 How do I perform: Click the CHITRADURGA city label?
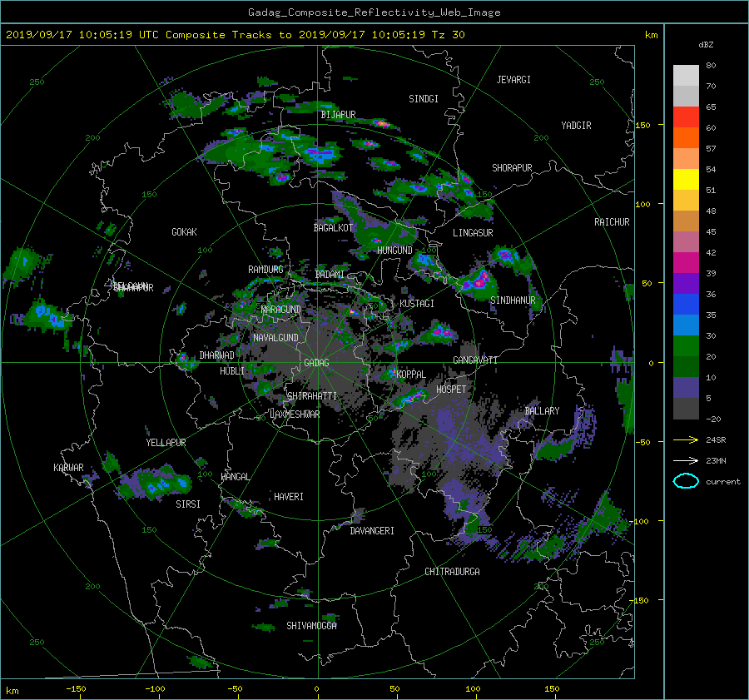(452, 572)
